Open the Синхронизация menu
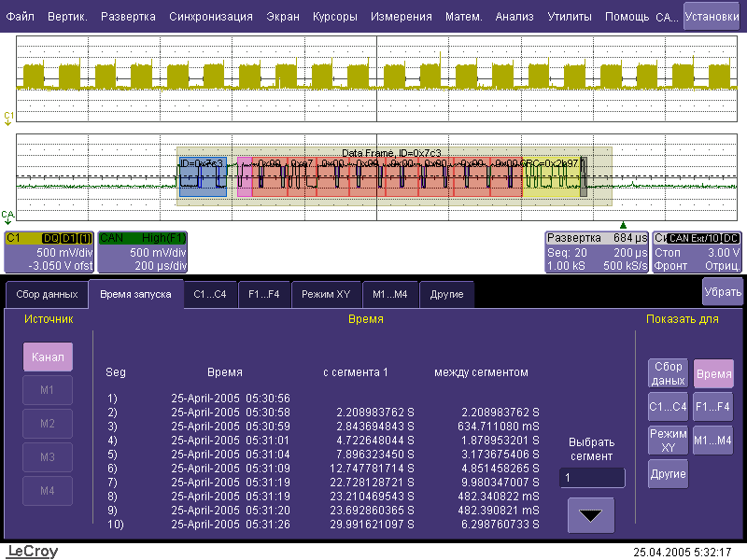Image resolution: width=747 pixels, height=560 pixels. pos(211,17)
